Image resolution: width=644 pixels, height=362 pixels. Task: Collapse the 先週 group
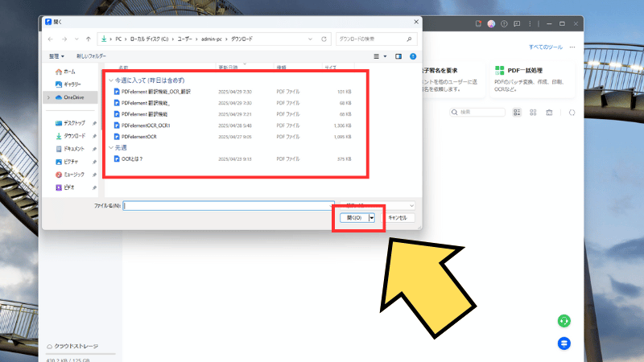click(111, 148)
